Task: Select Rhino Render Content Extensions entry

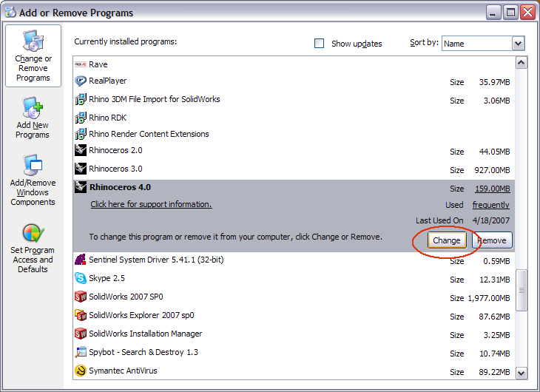Action: 149,134
